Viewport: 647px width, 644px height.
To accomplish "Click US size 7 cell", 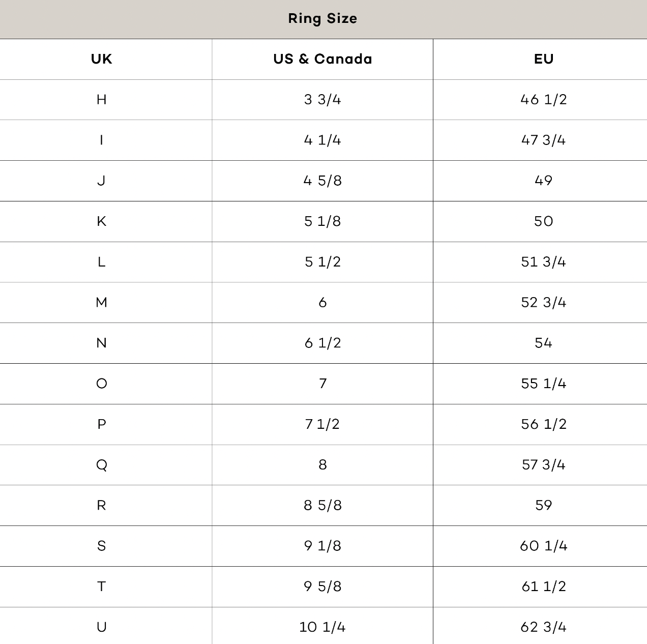I will point(322,384).
